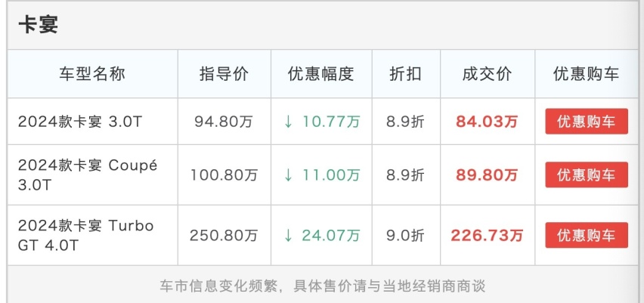
Task: Click the 优惠购车 column header
Action: 586,74
